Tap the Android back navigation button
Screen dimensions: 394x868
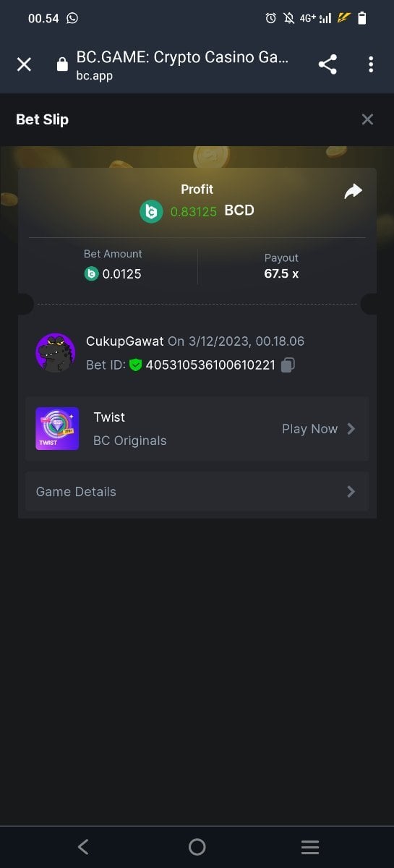click(x=83, y=846)
